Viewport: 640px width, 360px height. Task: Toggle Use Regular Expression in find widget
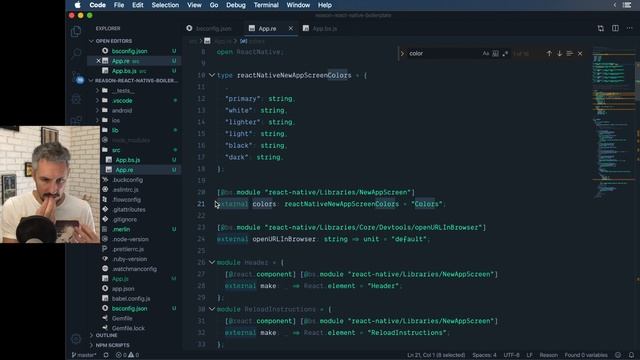[x=505, y=53]
